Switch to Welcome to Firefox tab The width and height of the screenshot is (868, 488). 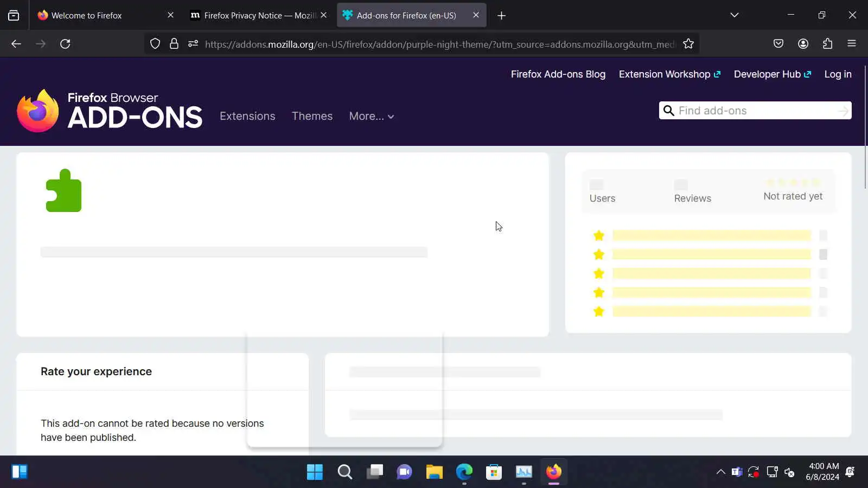(105, 15)
